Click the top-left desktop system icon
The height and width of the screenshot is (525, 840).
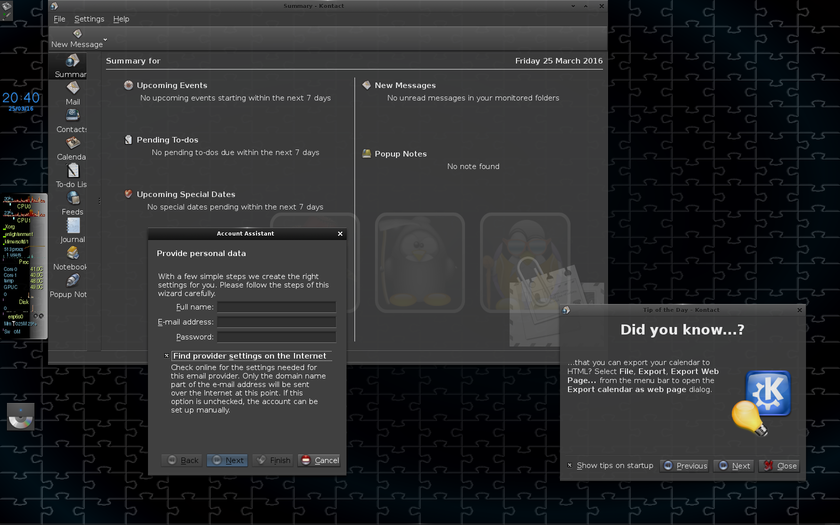coord(6,10)
